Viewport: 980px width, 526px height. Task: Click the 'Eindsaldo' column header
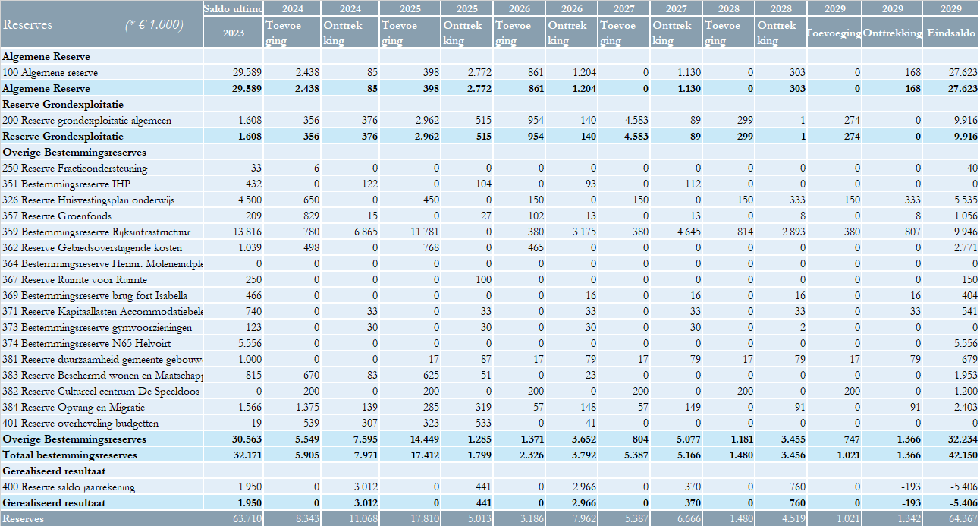pyautogui.click(x=951, y=33)
